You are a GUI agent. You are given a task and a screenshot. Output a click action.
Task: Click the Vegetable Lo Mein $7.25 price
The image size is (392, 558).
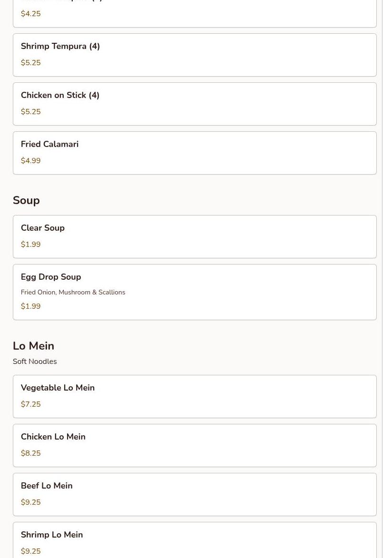pyautogui.click(x=30, y=404)
